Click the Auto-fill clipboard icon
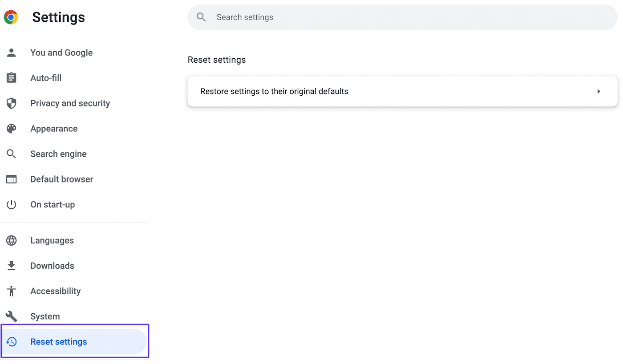Viewport: 623px width, 364px height. click(x=11, y=77)
